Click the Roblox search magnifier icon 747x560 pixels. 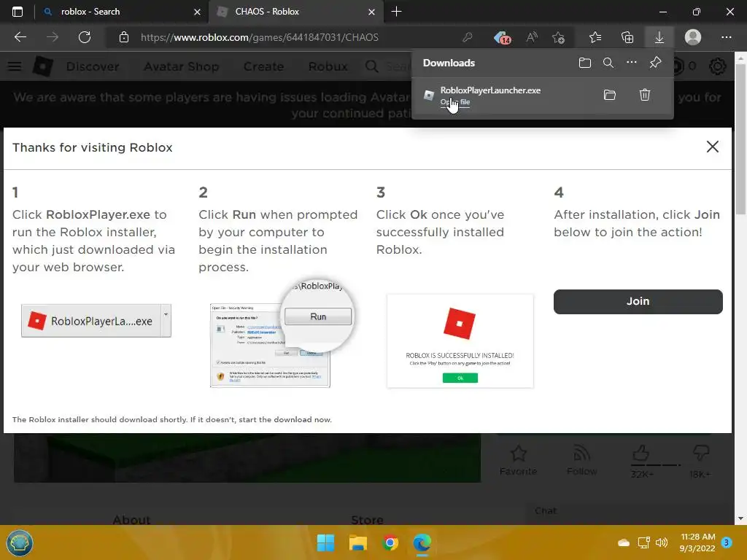tap(371, 66)
